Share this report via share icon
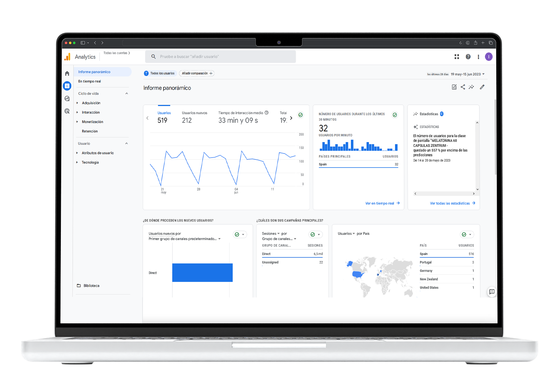 (463, 87)
